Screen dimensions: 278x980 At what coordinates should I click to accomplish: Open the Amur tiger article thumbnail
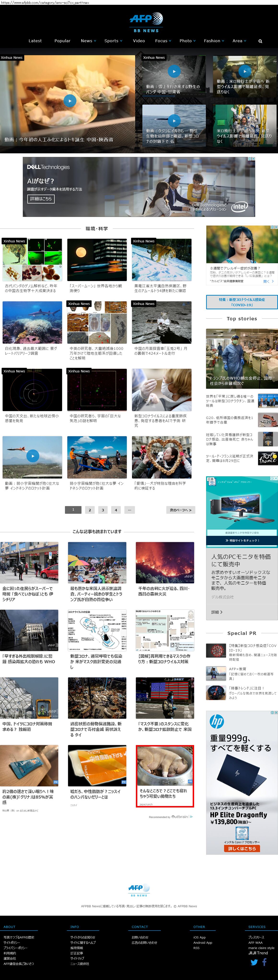pos(161,260)
